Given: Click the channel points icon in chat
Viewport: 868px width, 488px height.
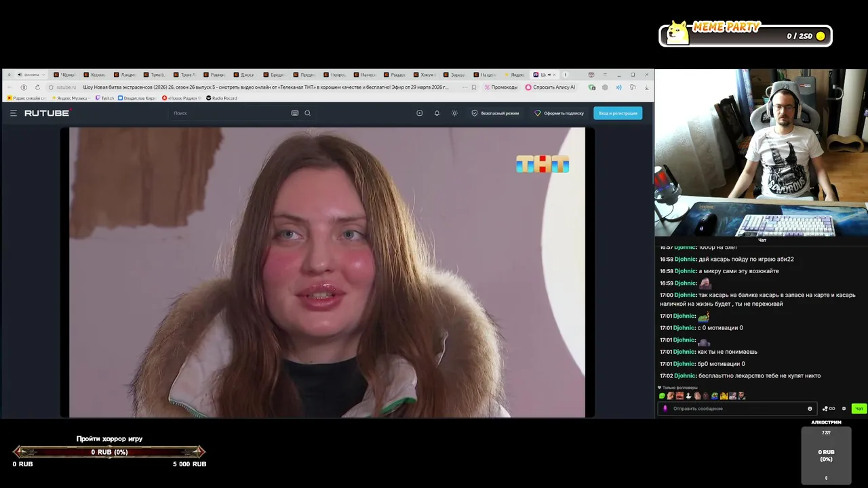Looking at the screenshot, I should (x=829, y=409).
